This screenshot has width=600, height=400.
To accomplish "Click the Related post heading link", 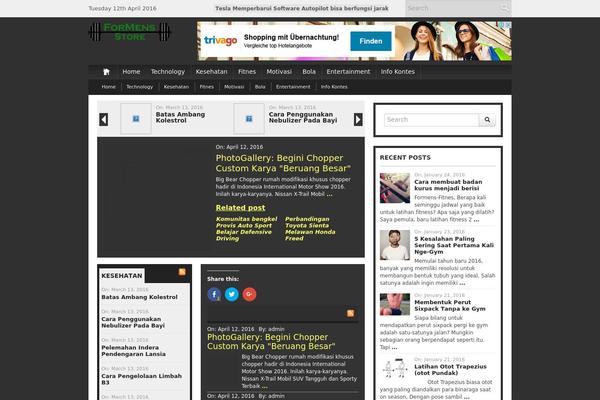I will 240,207.
